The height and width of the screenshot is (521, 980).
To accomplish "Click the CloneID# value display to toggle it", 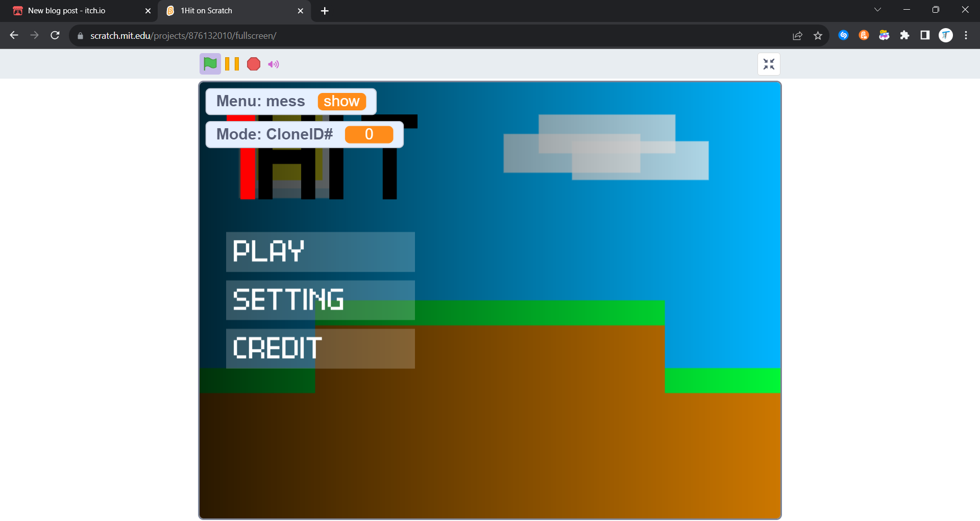I will click(369, 134).
